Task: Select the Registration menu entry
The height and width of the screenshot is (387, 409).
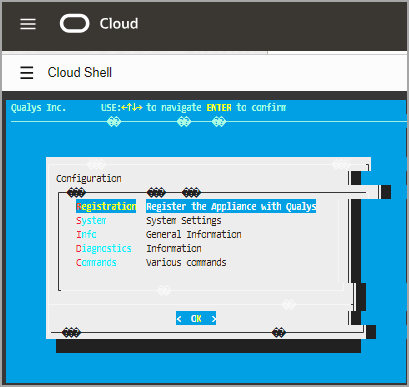Action: click(x=106, y=206)
